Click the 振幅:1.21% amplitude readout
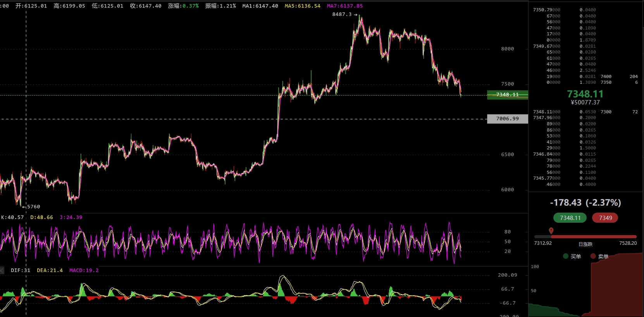 (220, 6)
